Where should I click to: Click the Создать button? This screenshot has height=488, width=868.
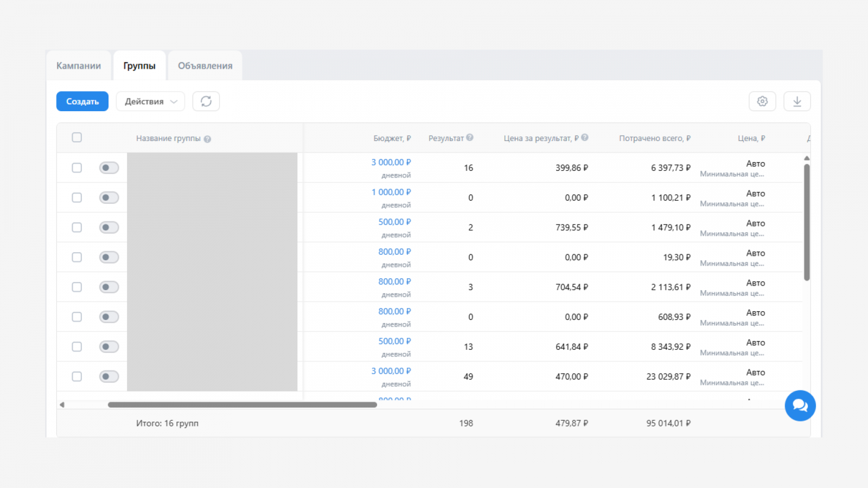(x=82, y=101)
